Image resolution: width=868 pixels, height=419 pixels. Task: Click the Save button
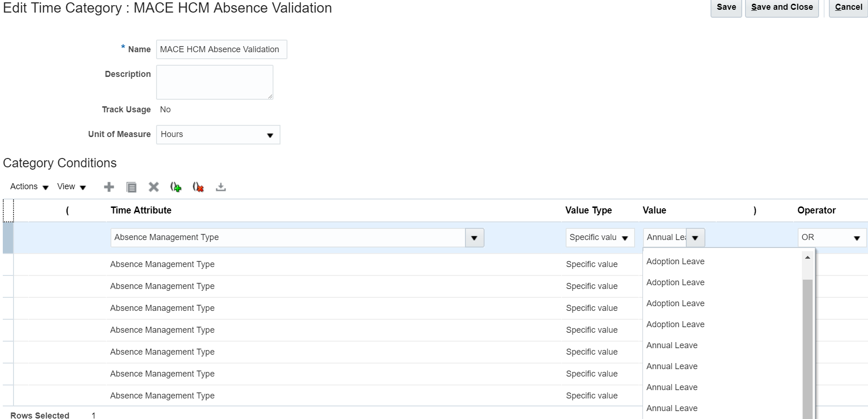[x=726, y=7]
